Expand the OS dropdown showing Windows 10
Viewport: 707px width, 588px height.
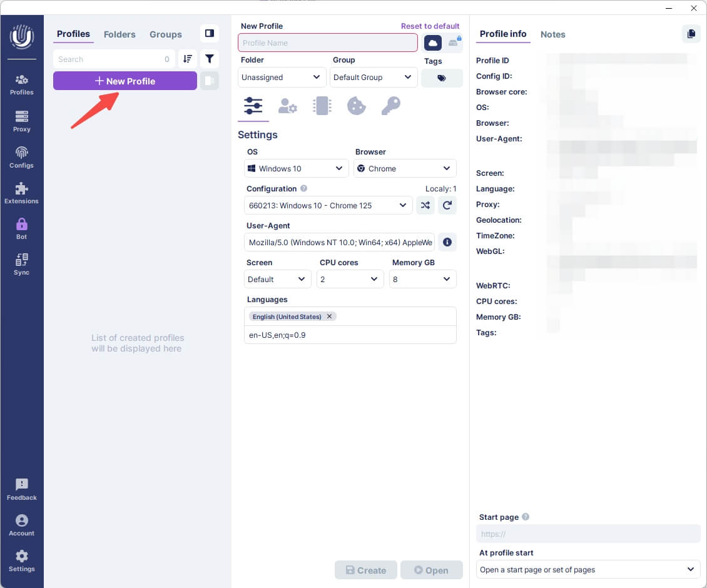pos(296,168)
